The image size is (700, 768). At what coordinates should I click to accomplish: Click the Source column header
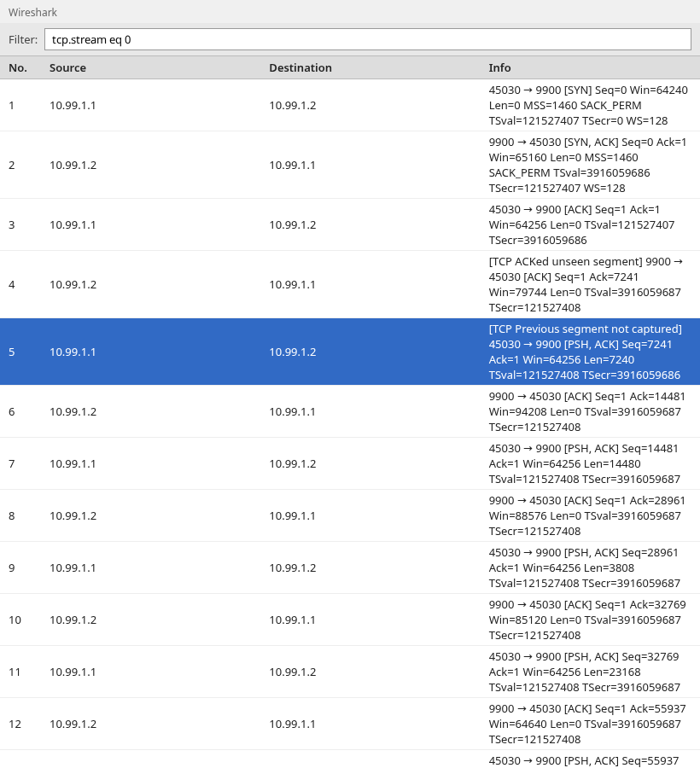tap(67, 67)
